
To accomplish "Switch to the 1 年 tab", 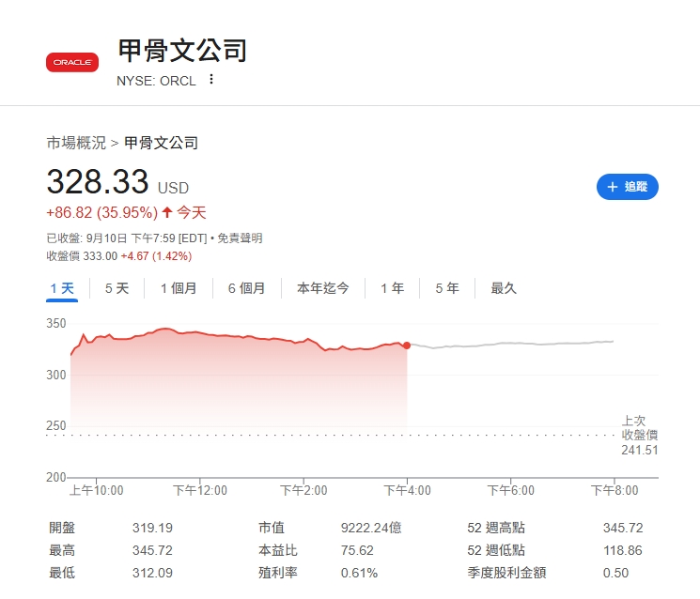I will [x=393, y=288].
